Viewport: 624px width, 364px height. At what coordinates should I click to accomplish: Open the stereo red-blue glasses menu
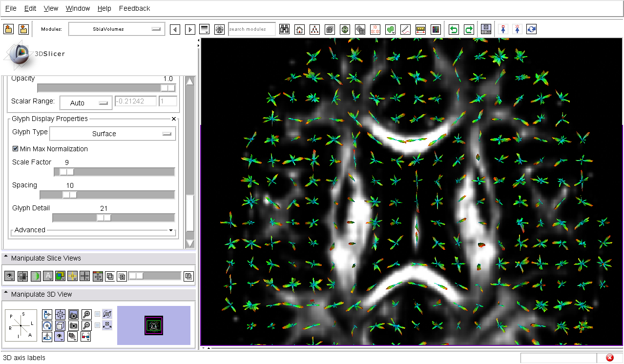pos(86,336)
